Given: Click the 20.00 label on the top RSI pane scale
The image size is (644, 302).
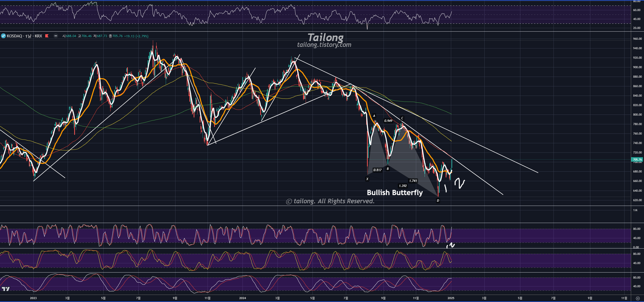Looking at the screenshot, I should [x=637, y=28].
